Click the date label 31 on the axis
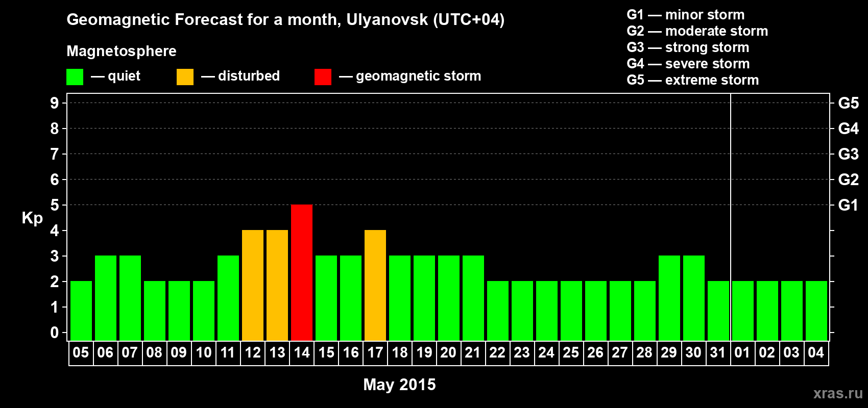 (718, 352)
